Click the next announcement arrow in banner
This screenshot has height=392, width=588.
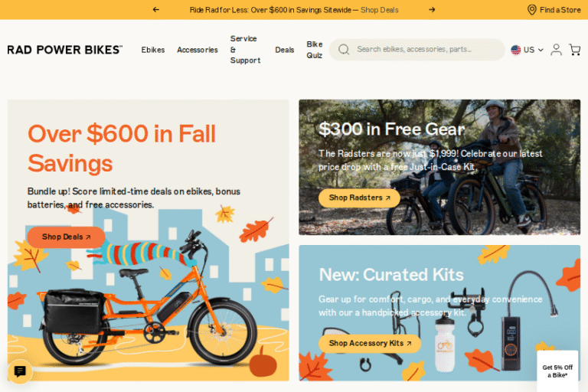[432, 10]
